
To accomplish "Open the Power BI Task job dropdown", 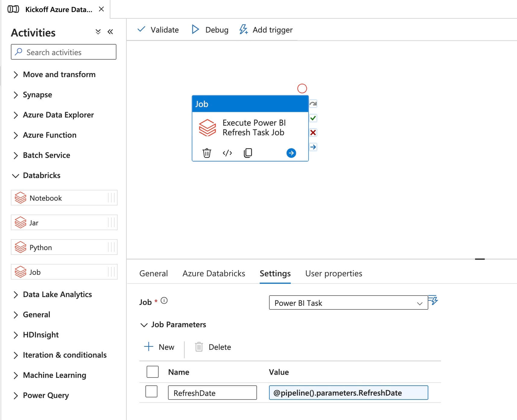I will [x=348, y=303].
